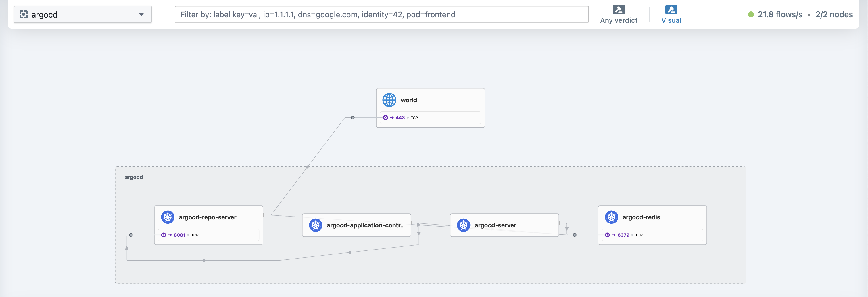
Task: Click the Kubernetes icon on argocd-application-controller
Action: pyautogui.click(x=316, y=225)
